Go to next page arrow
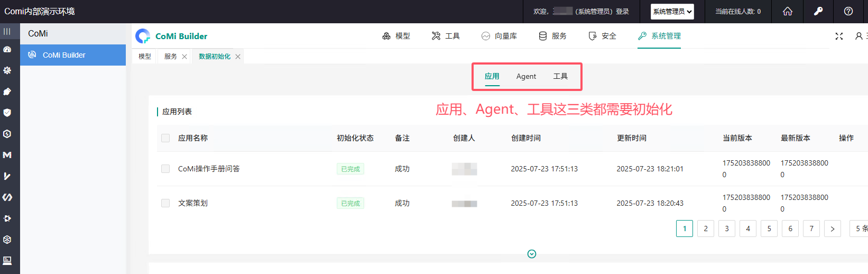This screenshot has height=274, width=868. tap(833, 229)
